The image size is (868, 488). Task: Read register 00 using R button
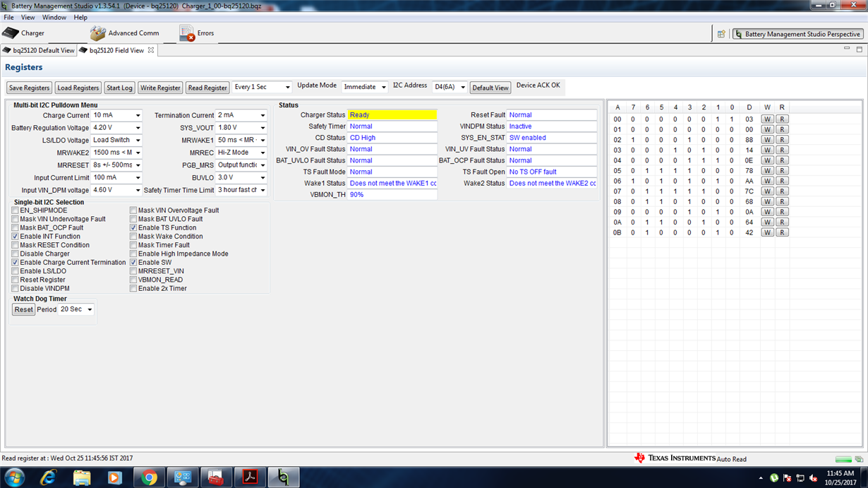click(782, 119)
